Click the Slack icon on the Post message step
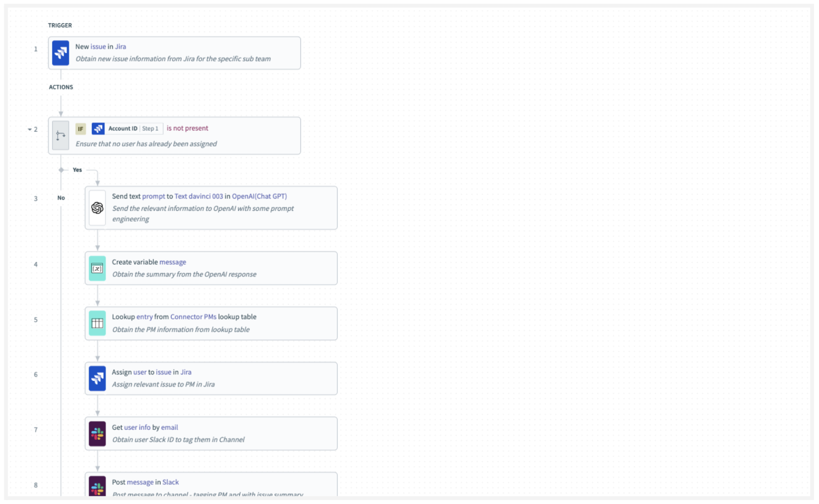Screen dimensions: 819x504 click(x=97, y=487)
